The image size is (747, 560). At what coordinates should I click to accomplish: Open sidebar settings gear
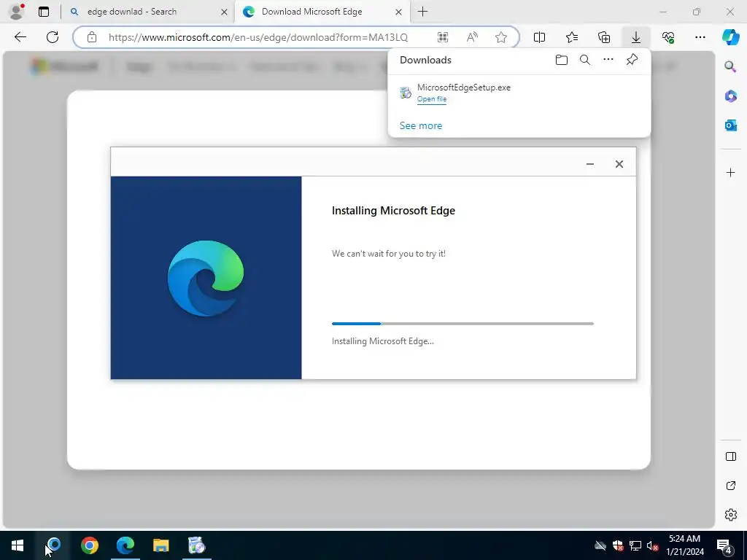click(730, 515)
